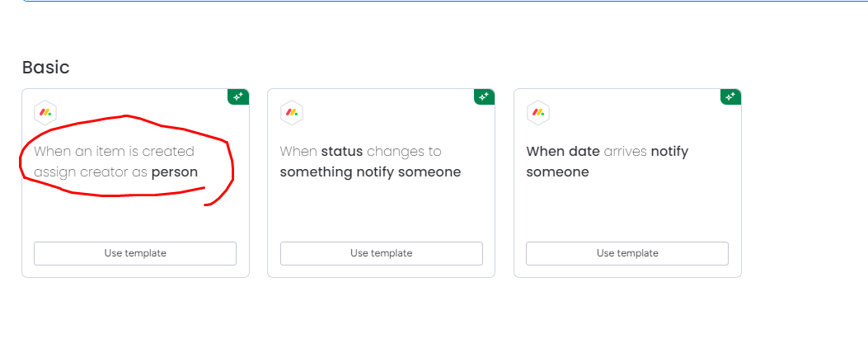The height and width of the screenshot is (362, 868).
Task: Click the 'changes to' text in the status card
Action: pos(404,151)
